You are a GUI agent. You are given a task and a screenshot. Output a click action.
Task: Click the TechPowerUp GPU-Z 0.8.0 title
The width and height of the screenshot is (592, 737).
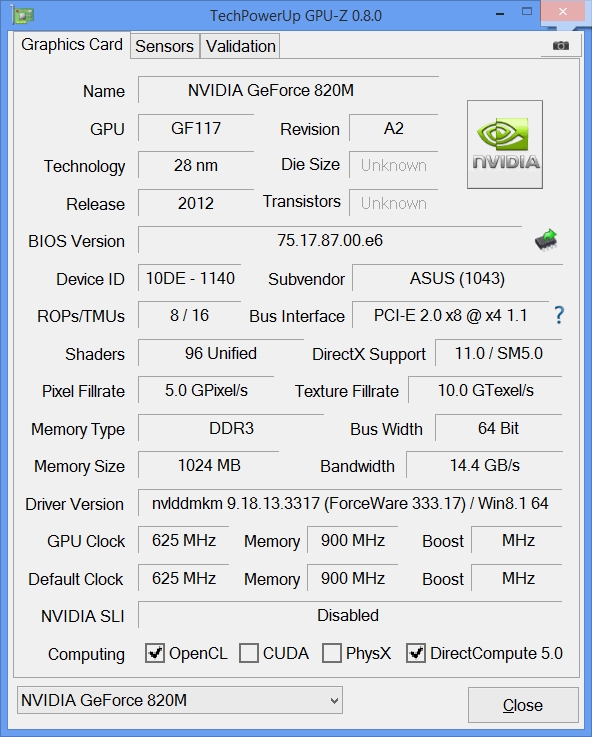(x=296, y=16)
